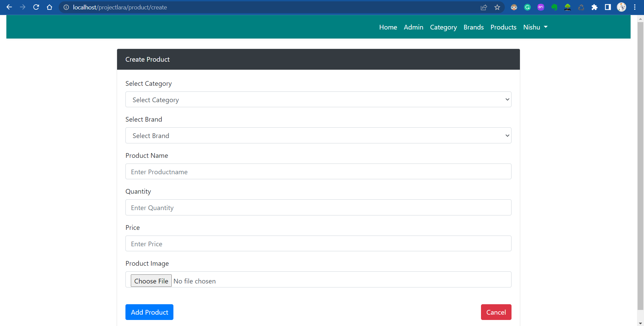The width and height of the screenshot is (644, 326).
Task: Click the share icon in the address bar
Action: [x=484, y=7]
